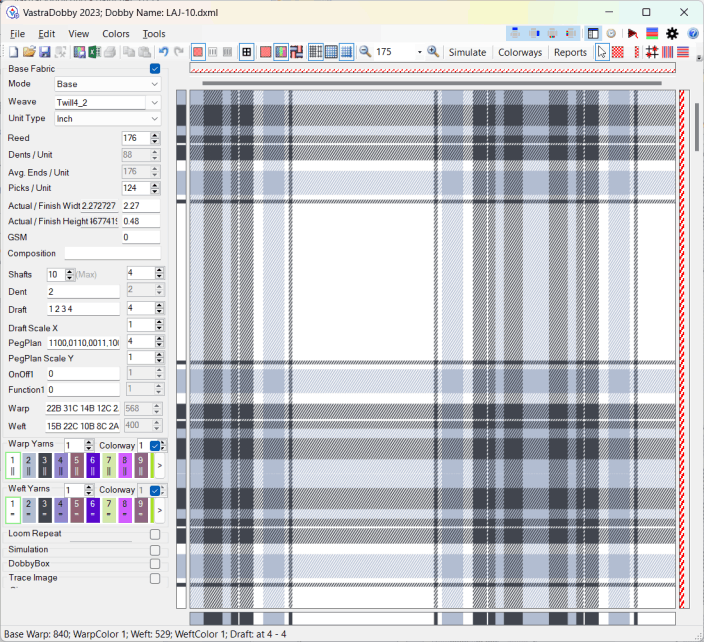Click the Colorways button
704x642 pixels.
coord(520,52)
